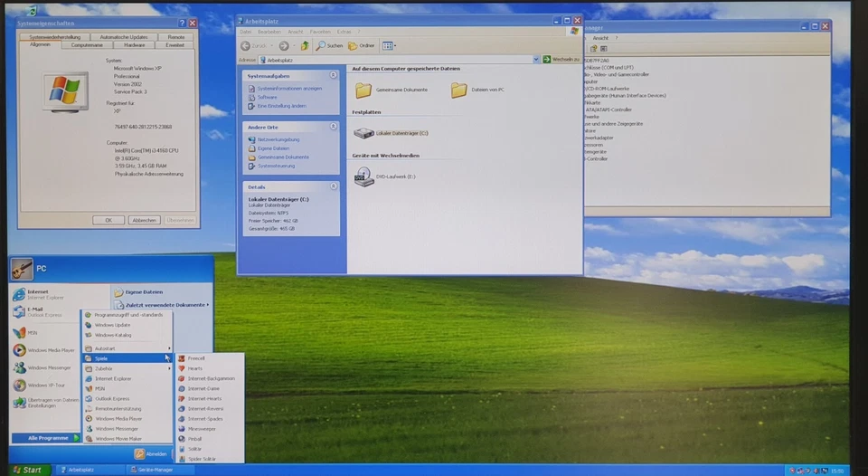
Task: Click the Systeminformationen anzeigen link
Action: coord(288,89)
